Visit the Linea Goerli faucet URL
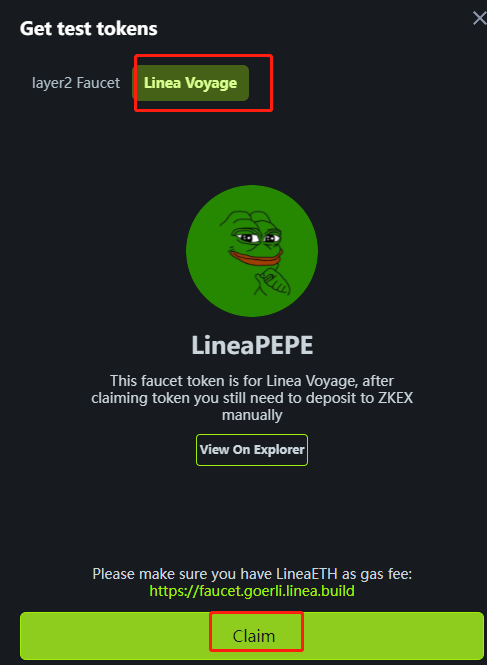The image size is (487, 665). pos(252,591)
